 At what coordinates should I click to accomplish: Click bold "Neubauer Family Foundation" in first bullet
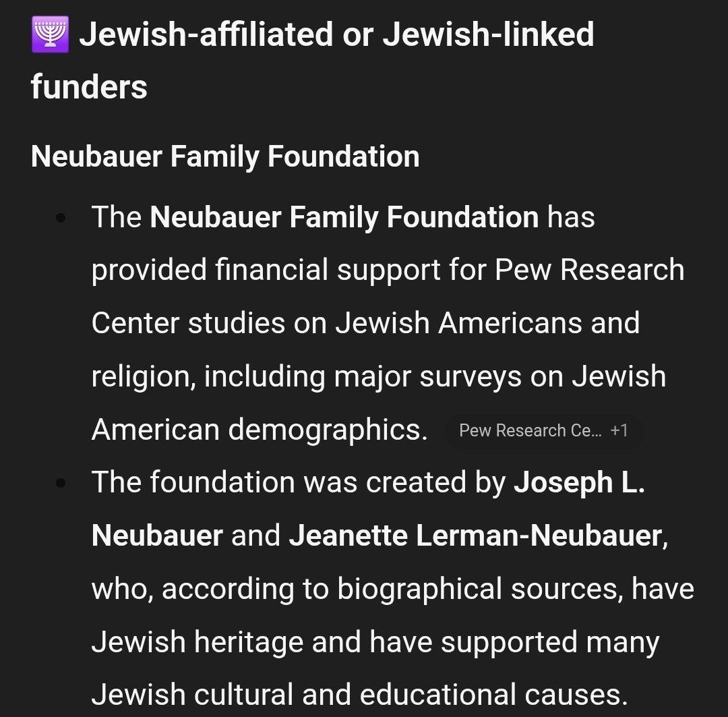pyautogui.click(x=344, y=217)
